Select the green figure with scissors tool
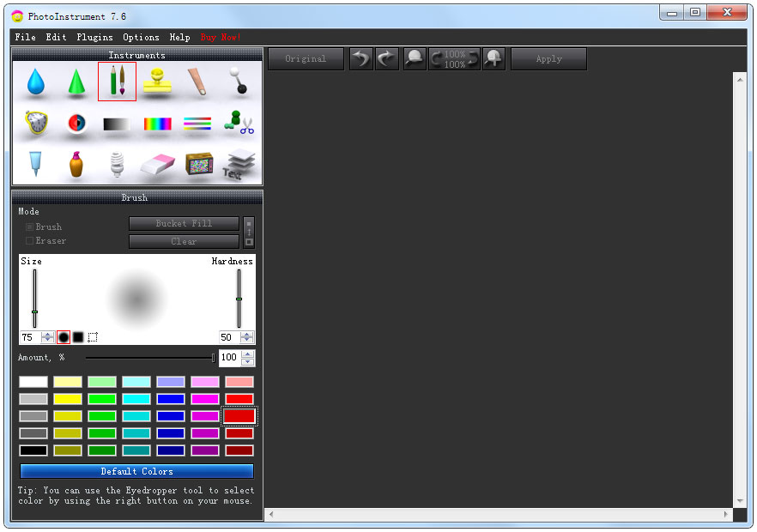The height and width of the screenshot is (532, 757). [x=239, y=122]
